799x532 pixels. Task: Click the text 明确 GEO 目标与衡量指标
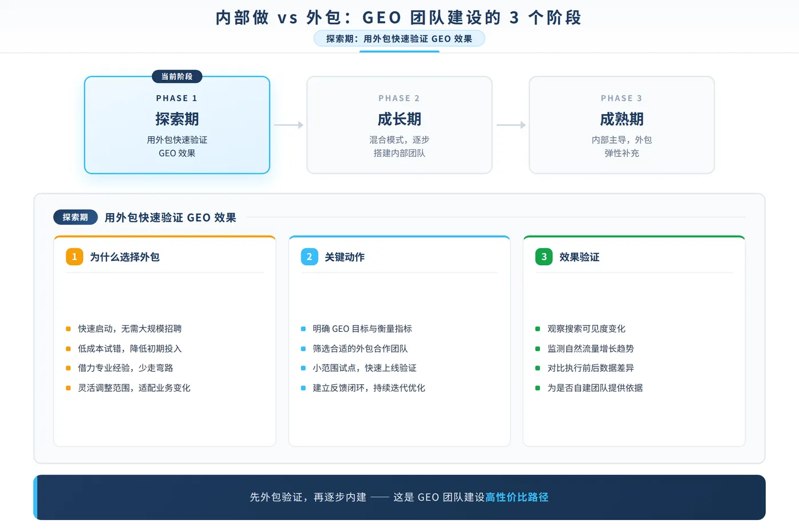tap(362, 329)
